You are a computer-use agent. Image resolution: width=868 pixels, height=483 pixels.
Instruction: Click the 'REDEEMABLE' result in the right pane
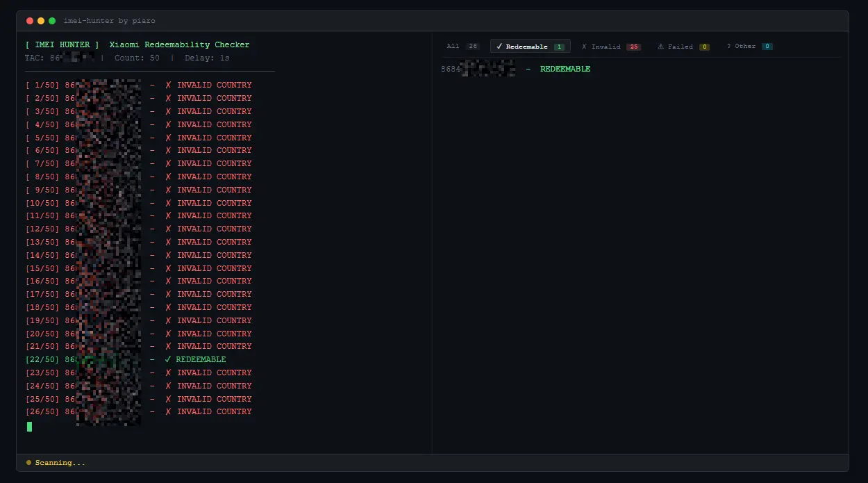(565, 69)
